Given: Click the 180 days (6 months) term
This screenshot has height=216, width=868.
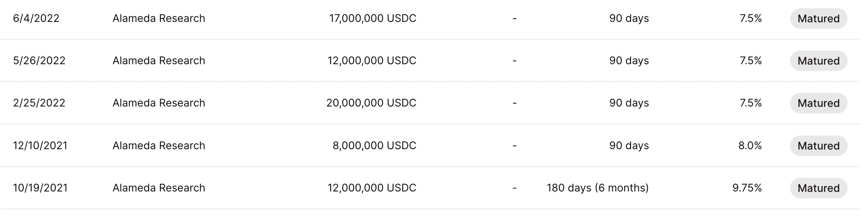Looking at the screenshot, I should [x=597, y=188].
